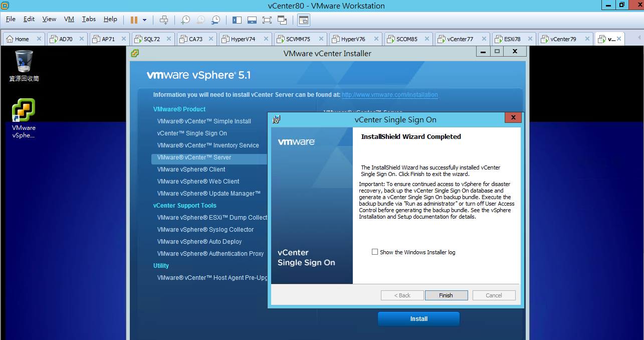Close the AD70 tab
Image resolution: width=644 pixels, height=340 pixels.
point(82,39)
